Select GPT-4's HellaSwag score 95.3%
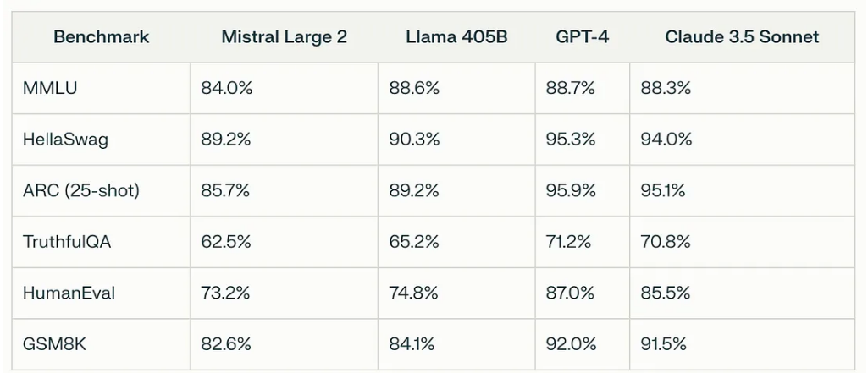Image resolution: width=868 pixels, height=373 pixels. (571, 140)
